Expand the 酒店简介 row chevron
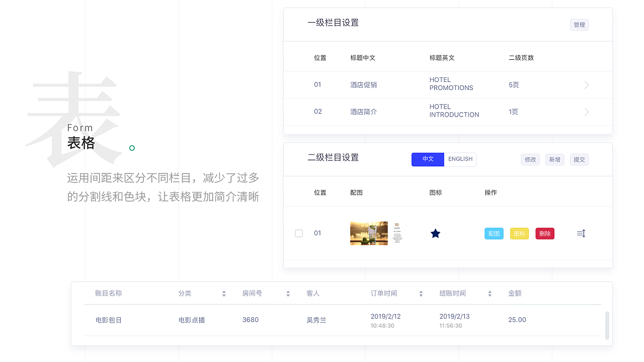 [587, 112]
